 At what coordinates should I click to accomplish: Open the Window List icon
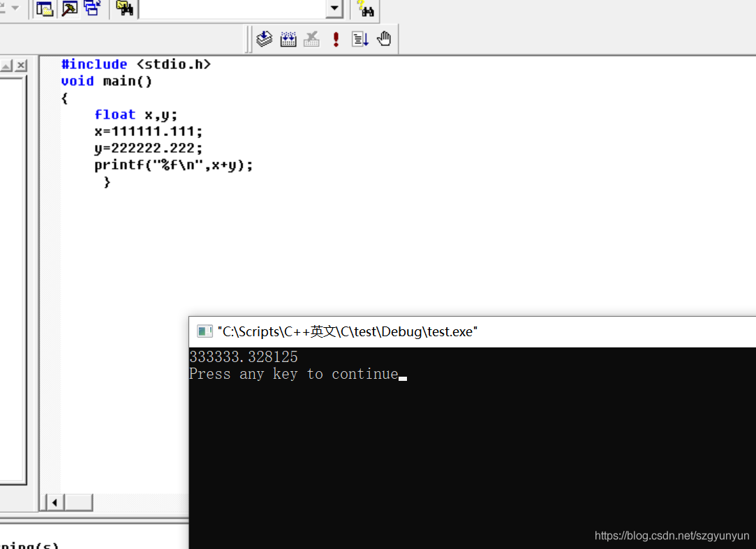click(92, 8)
